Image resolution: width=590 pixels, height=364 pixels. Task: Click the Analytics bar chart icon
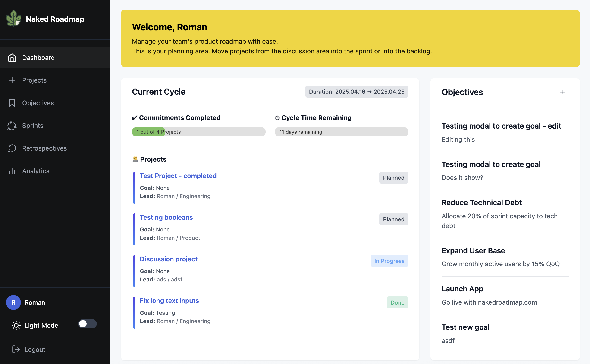pyautogui.click(x=12, y=171)
